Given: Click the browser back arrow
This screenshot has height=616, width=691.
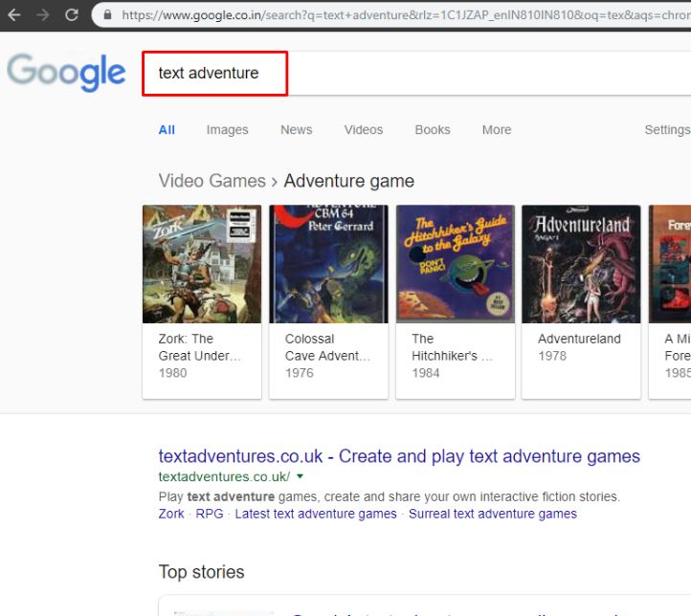Looking at the screenshot, I should pyautogui.click(x=14, y=15).
